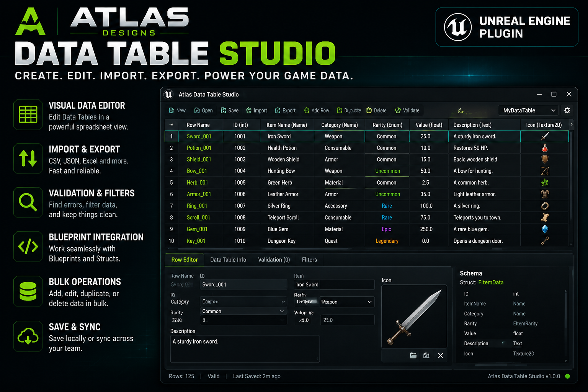Switch to the Row Editor tab
This screenshot has width=588, height=392.
click(x=185, y=260)
